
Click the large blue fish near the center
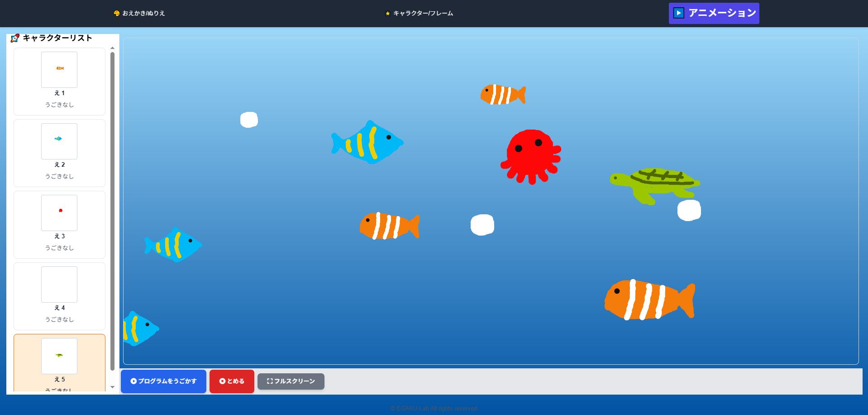tap(367, 143)
